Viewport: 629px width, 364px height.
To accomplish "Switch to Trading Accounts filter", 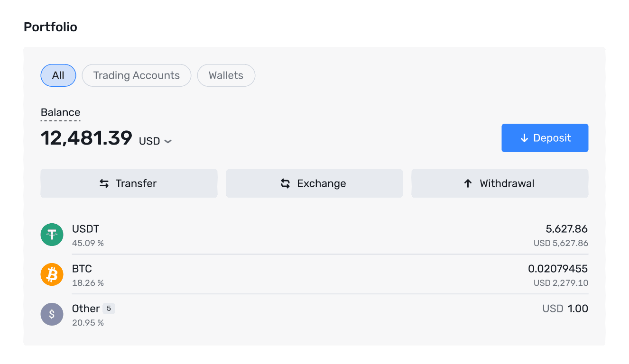I will [136, 75].
